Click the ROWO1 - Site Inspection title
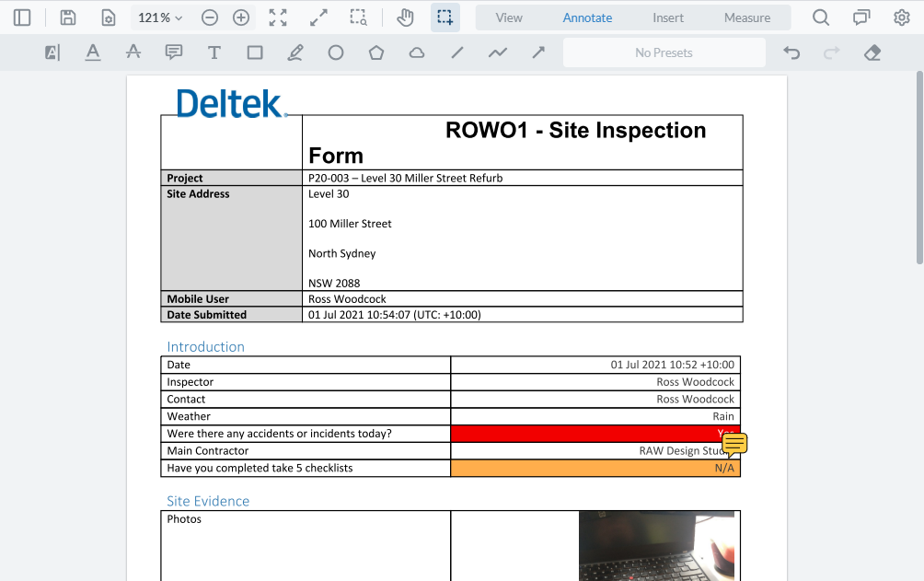924x581 pixels. tap(575, 131)
